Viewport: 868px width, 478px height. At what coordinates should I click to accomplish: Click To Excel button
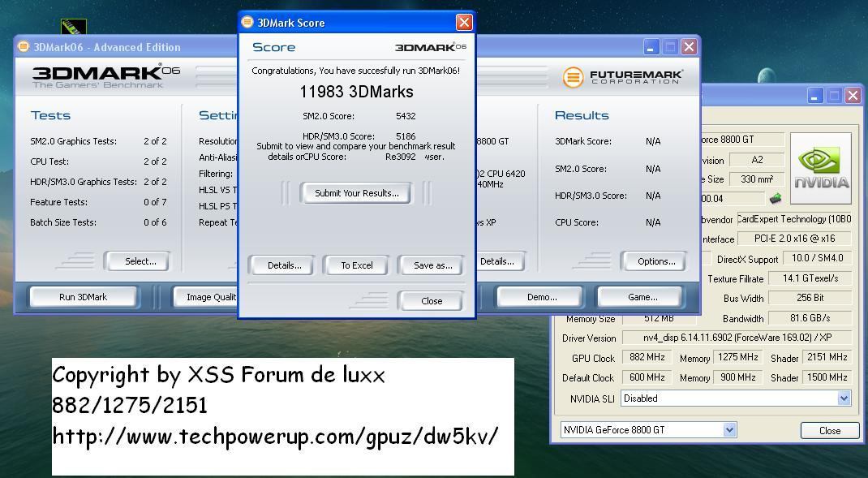[356, 265]
